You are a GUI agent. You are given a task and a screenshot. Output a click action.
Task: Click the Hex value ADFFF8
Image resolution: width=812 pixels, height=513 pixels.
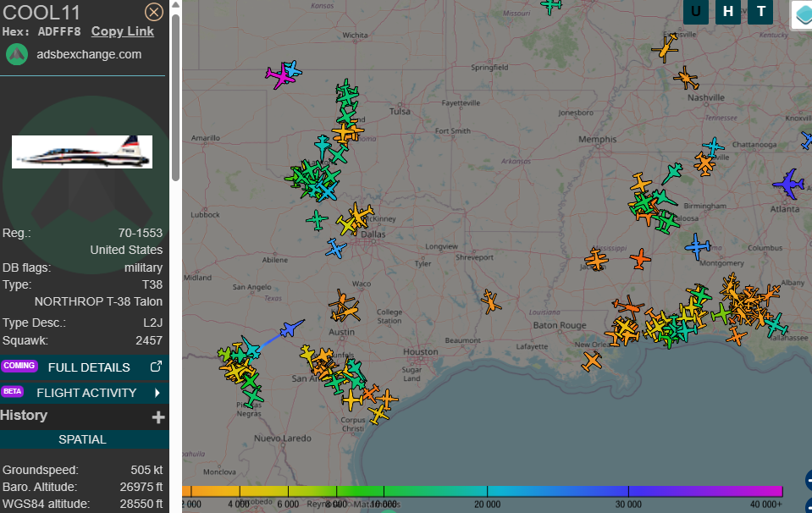tap(59, 31)
